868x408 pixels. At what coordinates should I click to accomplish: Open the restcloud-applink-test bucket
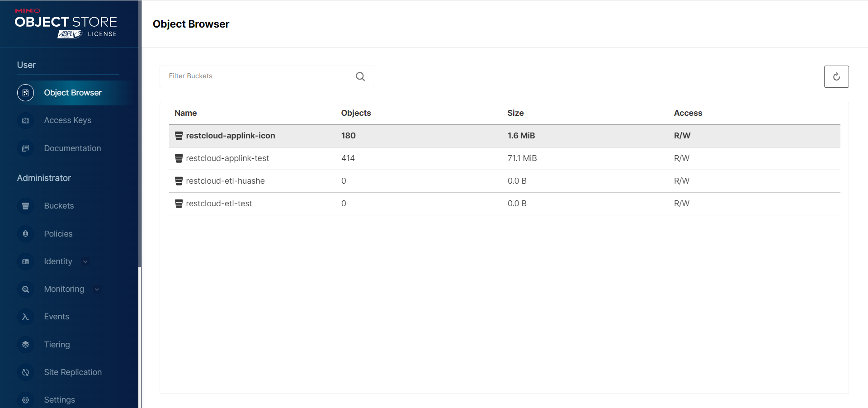[227, 158]
